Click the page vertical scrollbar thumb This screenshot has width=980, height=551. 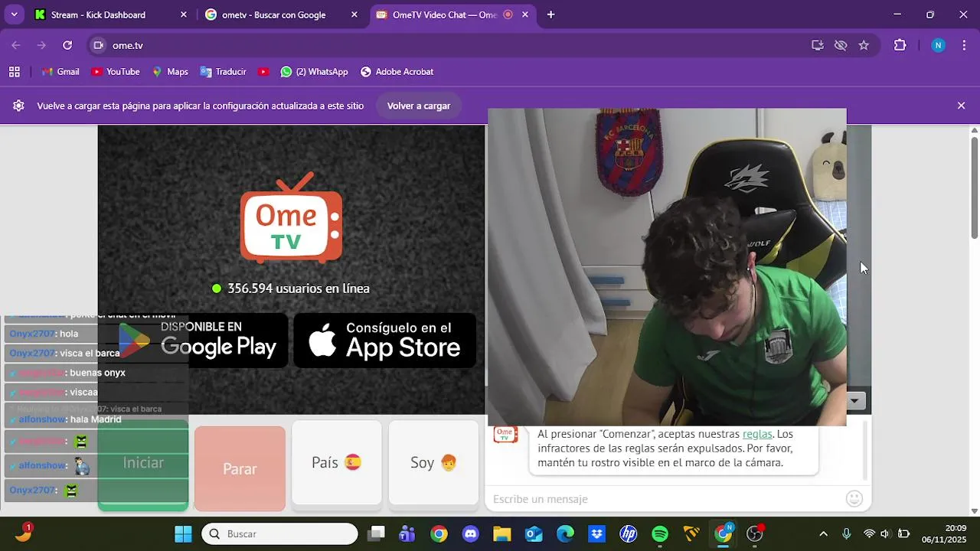(975, 187)
